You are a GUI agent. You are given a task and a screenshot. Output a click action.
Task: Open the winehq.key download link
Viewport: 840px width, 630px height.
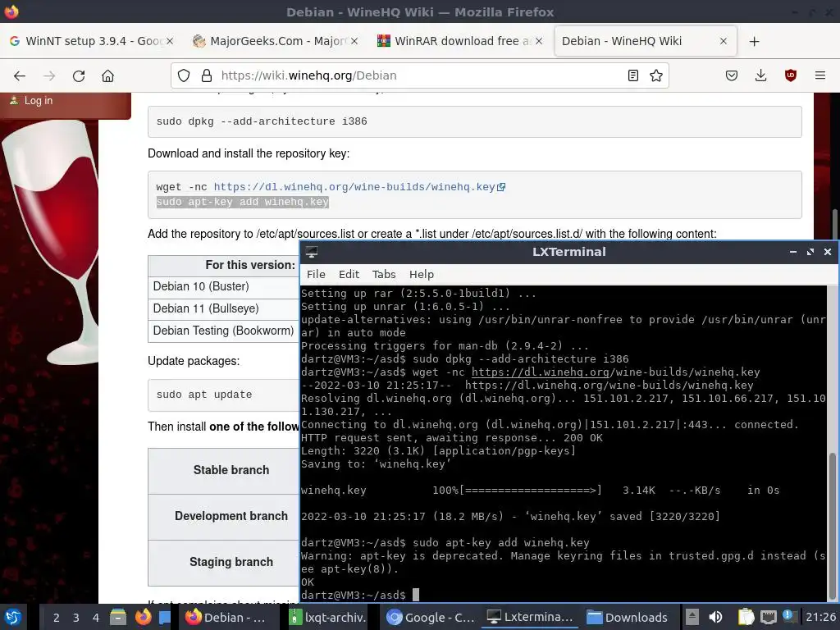click(354, 187)
